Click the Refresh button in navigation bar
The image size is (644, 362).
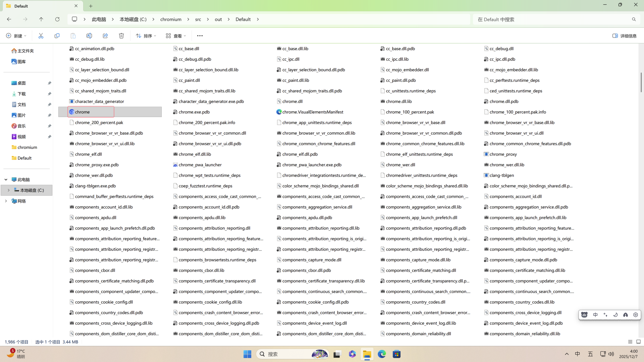pyautogui.click(x=57, y=19)
